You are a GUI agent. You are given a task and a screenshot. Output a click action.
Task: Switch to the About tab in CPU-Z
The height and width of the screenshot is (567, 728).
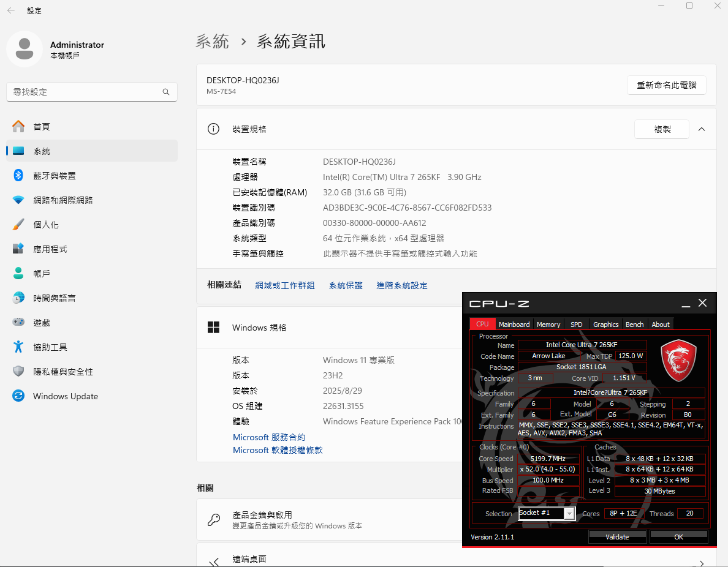(x=660, y=325)
